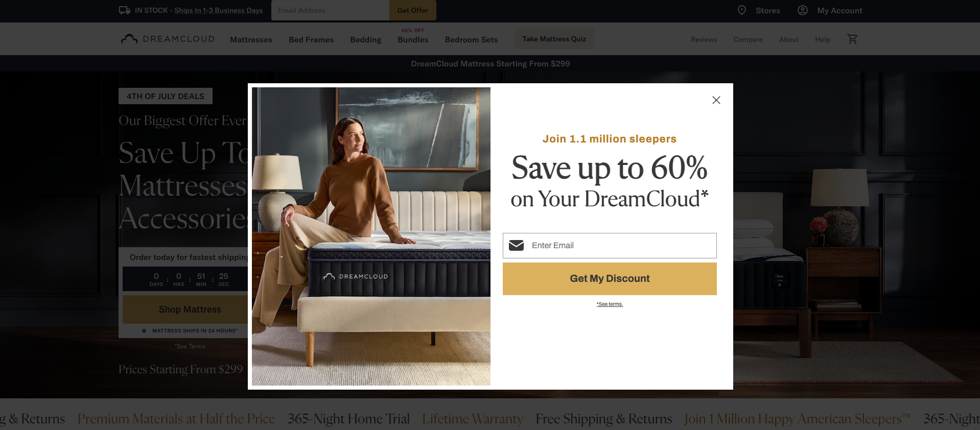The image size is (980, 430).
Task: Click the Get My Discount button
Action: (x=610, y=279)
